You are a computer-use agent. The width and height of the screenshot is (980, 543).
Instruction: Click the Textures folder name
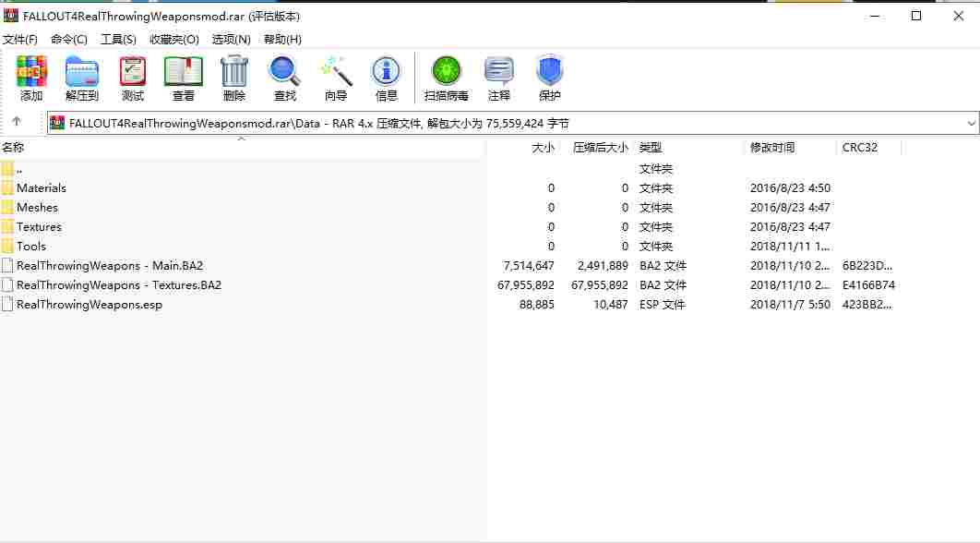point(39,226)
